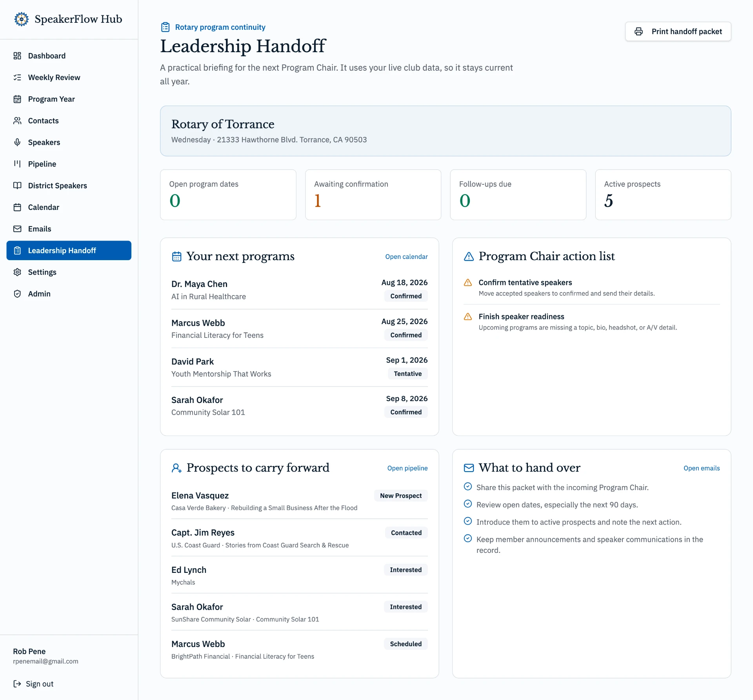This screenshot has width=753, height=700.
Task: Click the Admin shield icon
Action: [x=17, y=293]
